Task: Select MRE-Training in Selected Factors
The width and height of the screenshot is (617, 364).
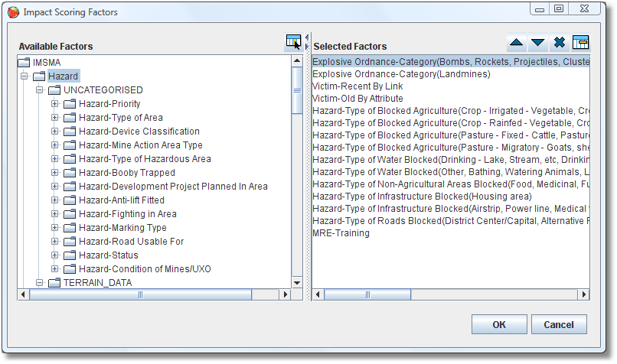Action: 341,233
